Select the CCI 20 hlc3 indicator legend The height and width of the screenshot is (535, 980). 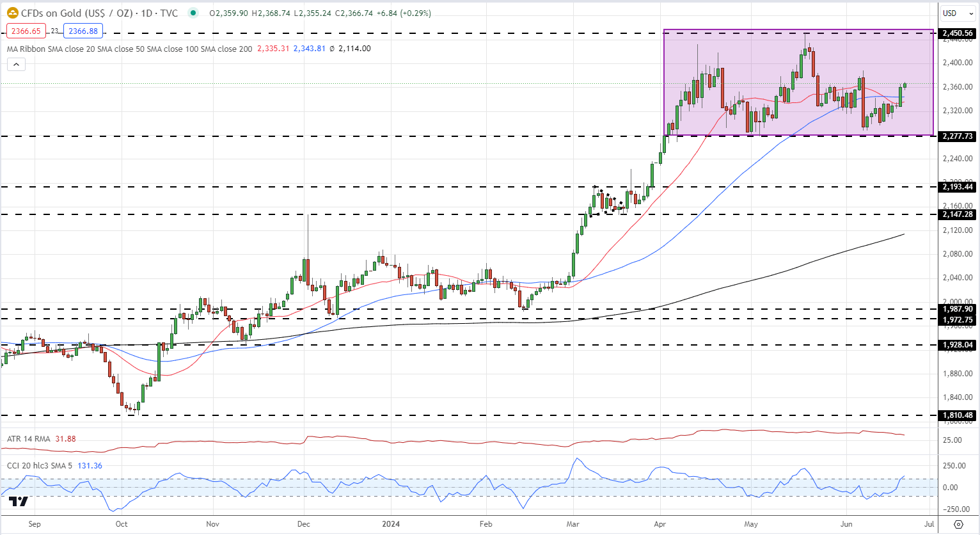coord(40,465)
